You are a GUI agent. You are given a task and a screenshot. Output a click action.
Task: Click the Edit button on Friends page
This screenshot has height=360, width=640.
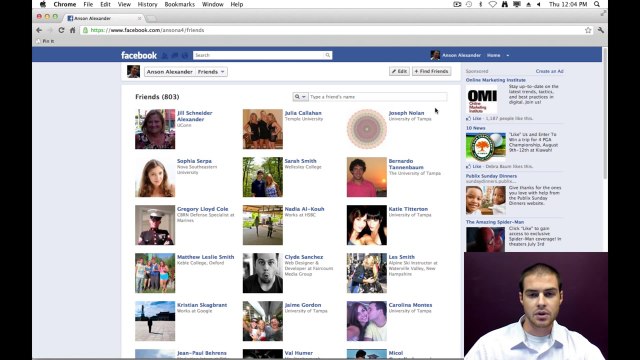pos(399,71)
